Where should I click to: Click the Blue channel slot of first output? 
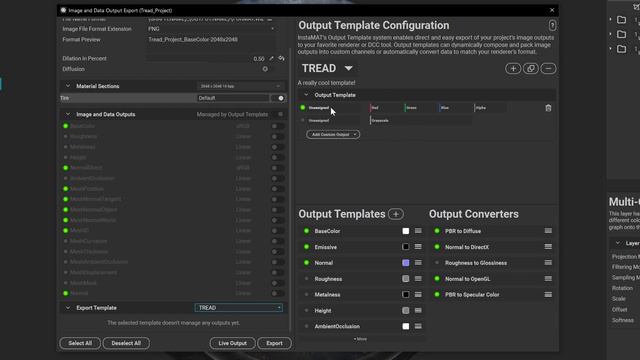pos(456,108)
